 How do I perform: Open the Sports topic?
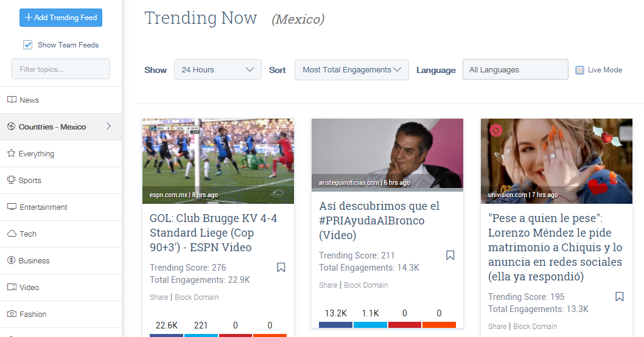61,180
